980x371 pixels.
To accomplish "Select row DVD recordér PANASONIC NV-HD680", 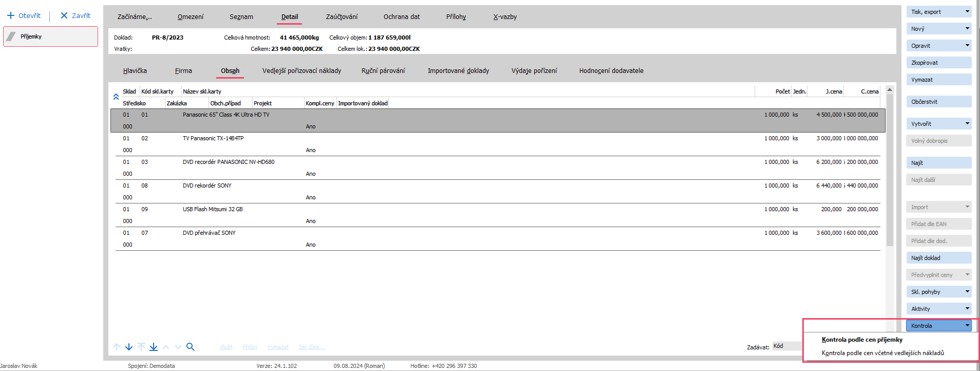I will [x=498, y=168].
